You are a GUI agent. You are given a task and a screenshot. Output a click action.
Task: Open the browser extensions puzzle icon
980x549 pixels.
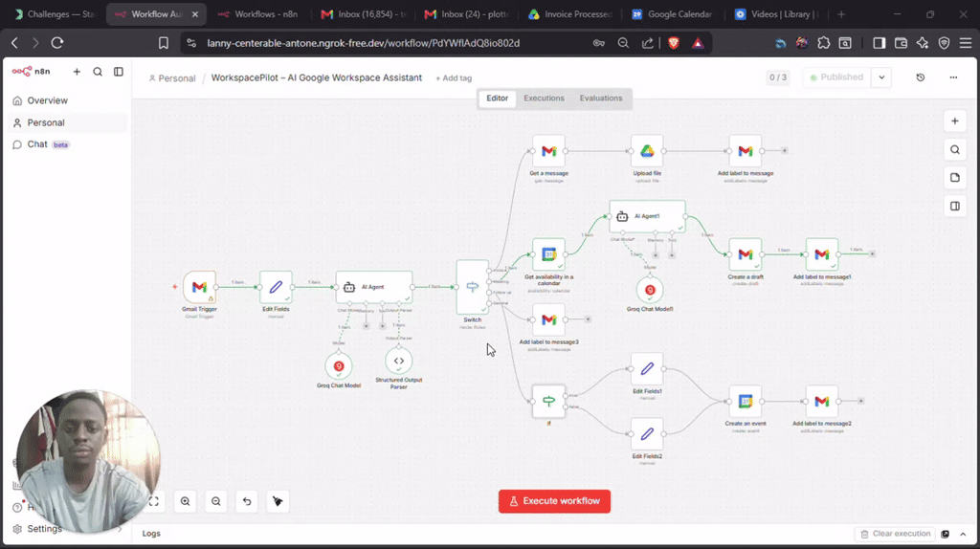824,43
